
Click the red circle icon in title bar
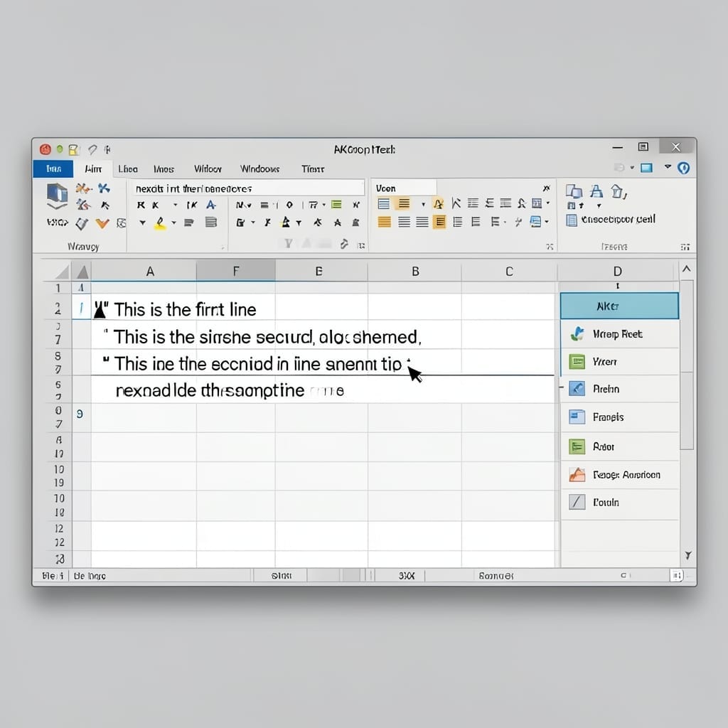[45, 149]
